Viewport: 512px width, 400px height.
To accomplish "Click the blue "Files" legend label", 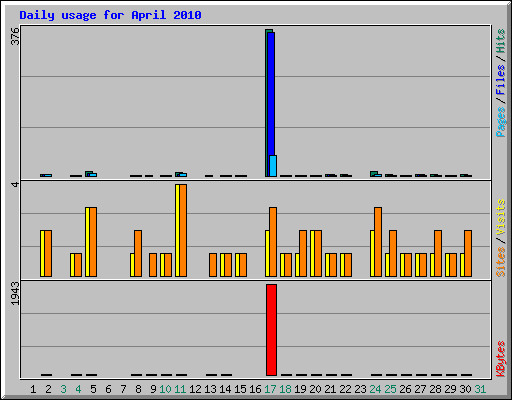I will (x=501, y=79).
